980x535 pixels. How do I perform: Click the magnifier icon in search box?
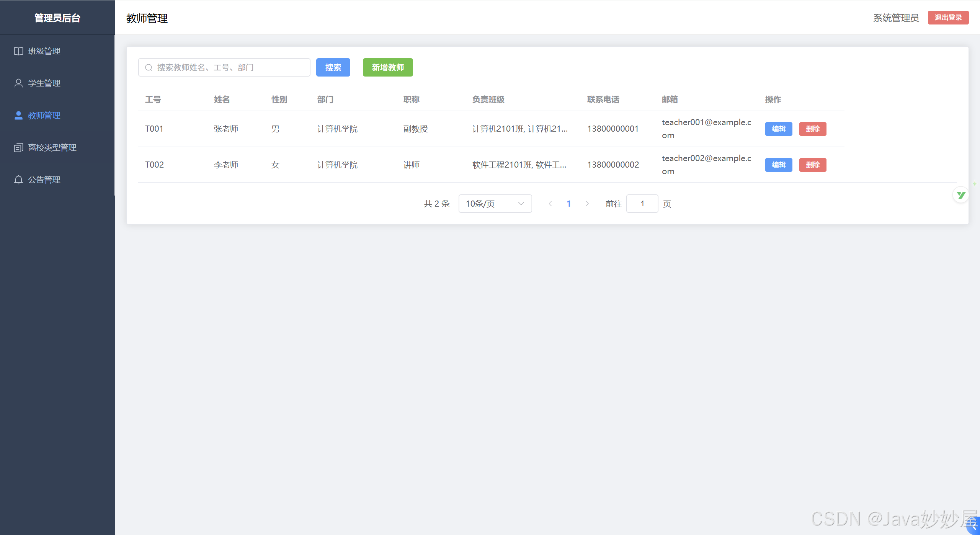tap(149, 68)
